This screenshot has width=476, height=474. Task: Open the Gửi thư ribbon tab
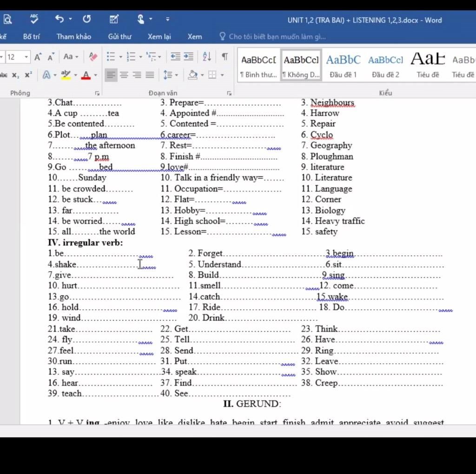tap(119, 37)
